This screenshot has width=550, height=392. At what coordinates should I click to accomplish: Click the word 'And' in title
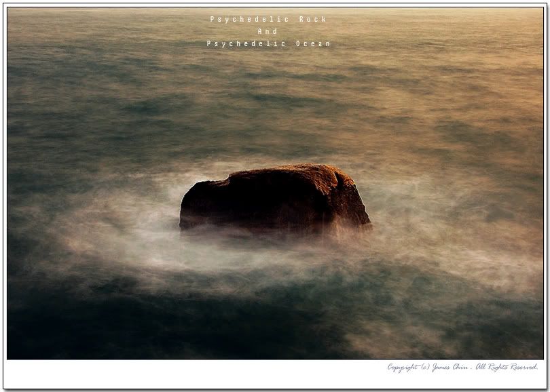pos(268,31)
